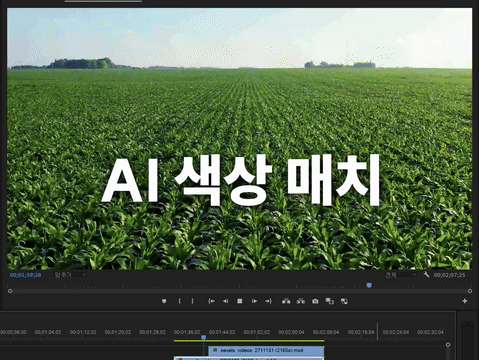Click the left zoom scroll bar handle
The image size is (479, 360).
pyautogui.click(x=10, y=291)
